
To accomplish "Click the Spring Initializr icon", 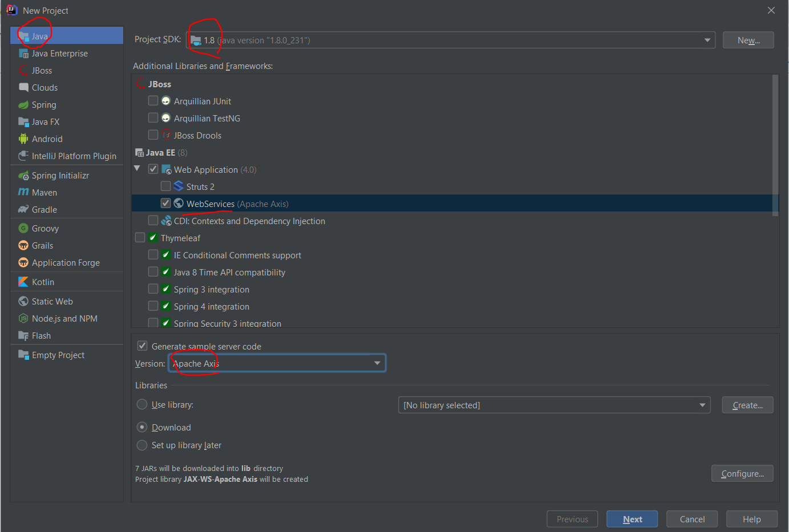I will coord(23,176).
